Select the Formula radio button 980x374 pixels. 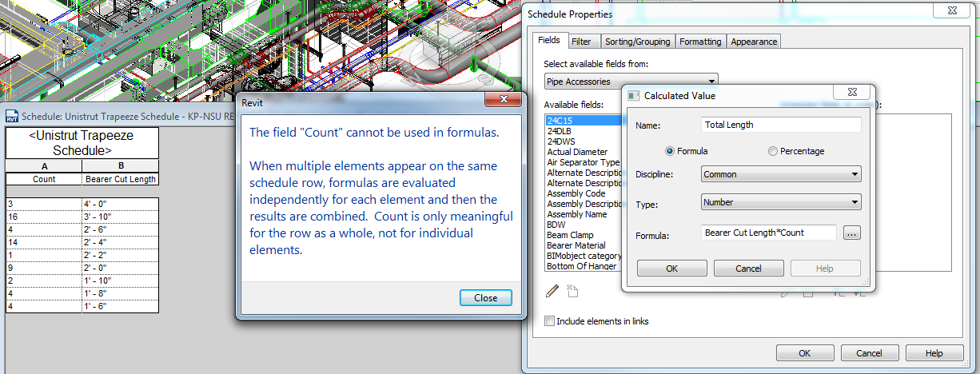(670, 151)
